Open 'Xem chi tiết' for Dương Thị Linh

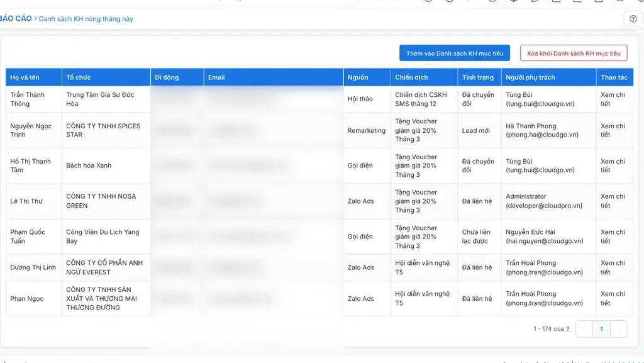click(x=613, y=268)
